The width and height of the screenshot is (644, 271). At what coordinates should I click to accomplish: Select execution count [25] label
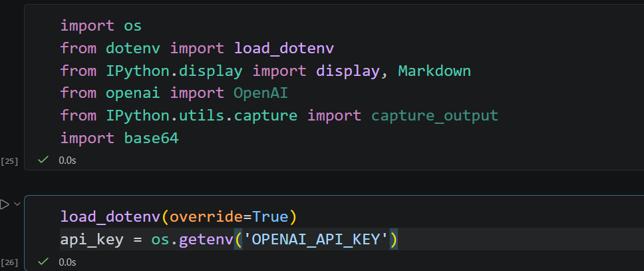tap(9, 161)
